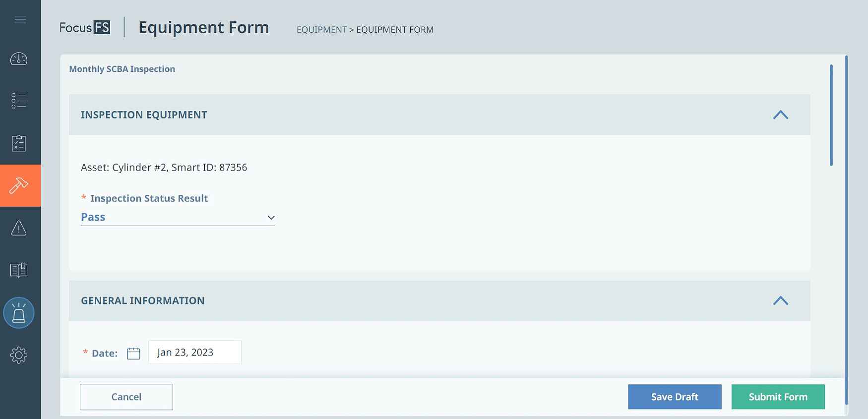Click the Date input field
The image size is (868, 419).
(x=195, y=352)
